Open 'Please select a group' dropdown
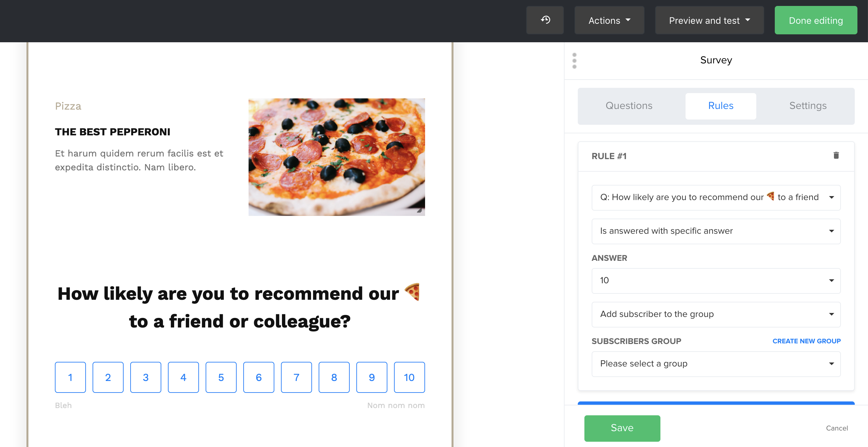Viewport: 868px width, 447px height. click(716, 364)
